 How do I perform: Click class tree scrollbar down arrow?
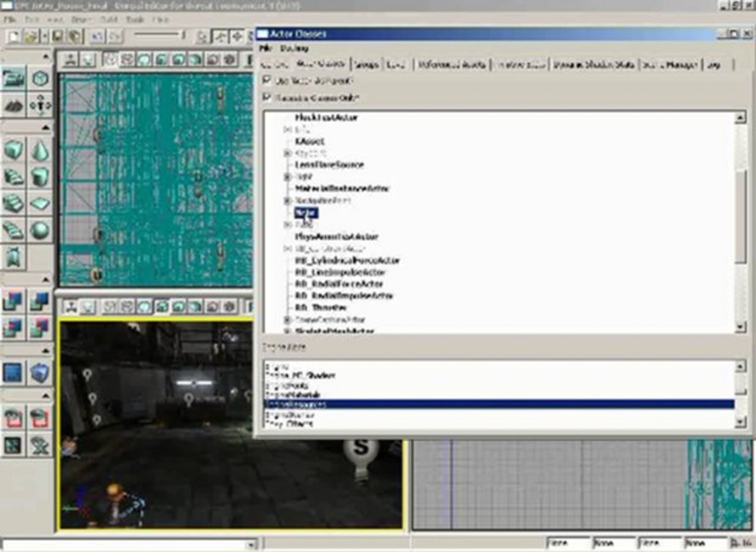pos(740,327)
